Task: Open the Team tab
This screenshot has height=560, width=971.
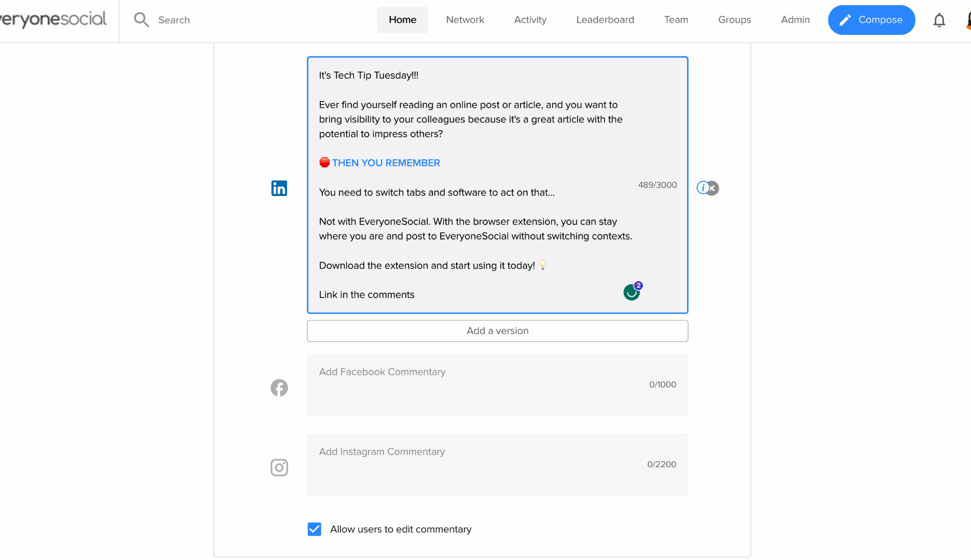Action: 676,20
